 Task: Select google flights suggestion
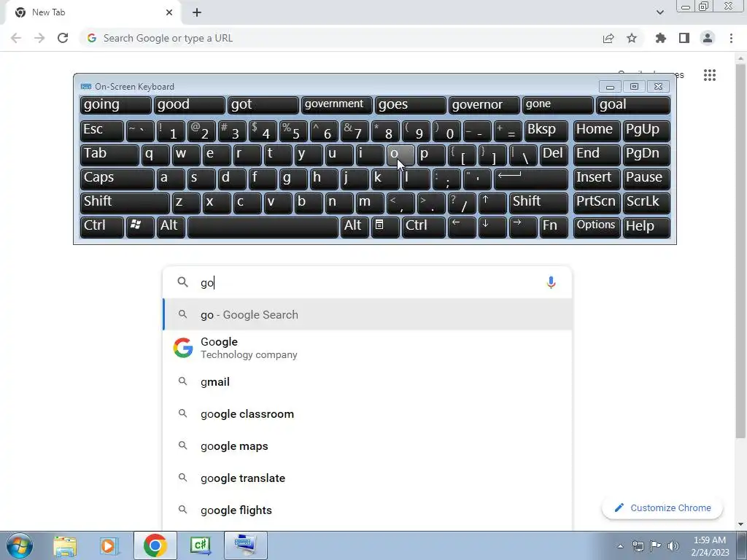pos(368,510)
